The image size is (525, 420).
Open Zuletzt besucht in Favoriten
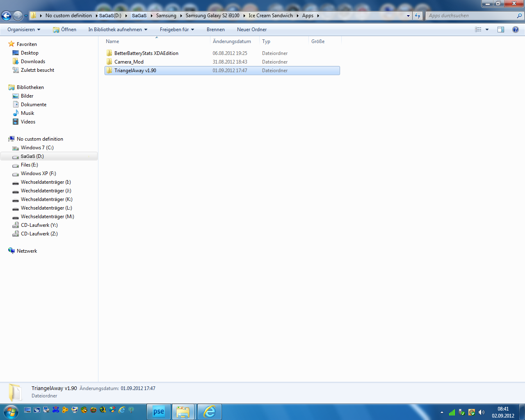(37, 70)
